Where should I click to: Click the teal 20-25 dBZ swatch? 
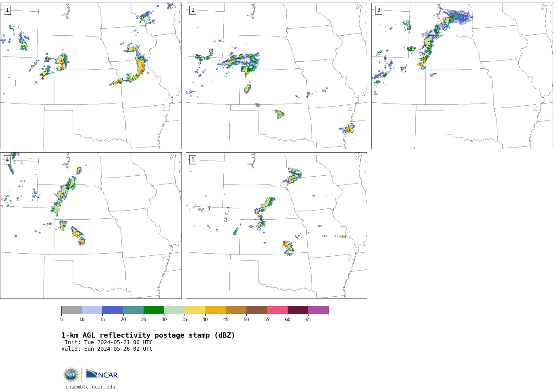click(x=133, y=310)
